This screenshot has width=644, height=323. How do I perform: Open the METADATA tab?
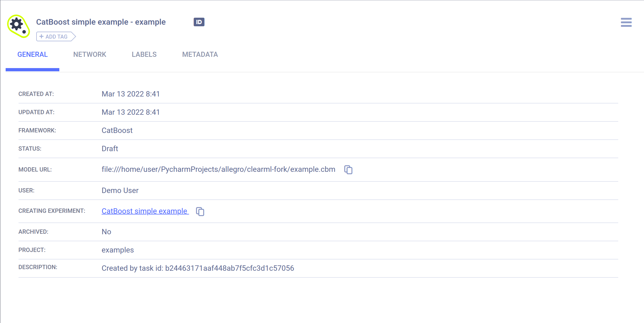point(200,54)
